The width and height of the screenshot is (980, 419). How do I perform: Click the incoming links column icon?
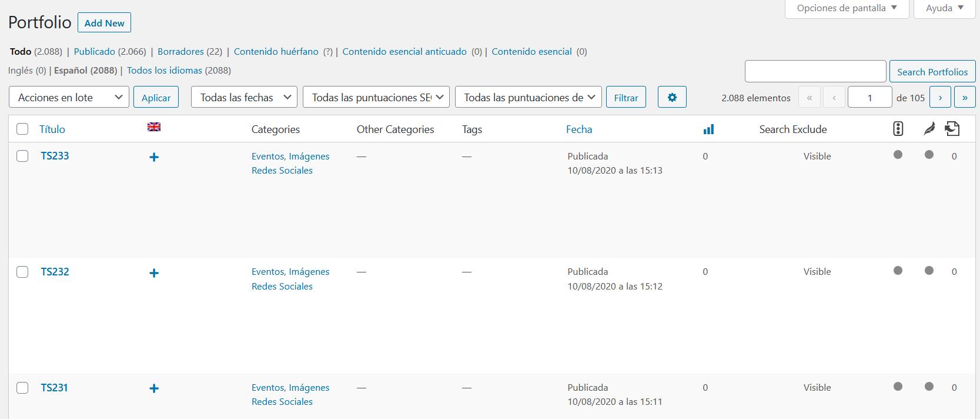(952, 129)
